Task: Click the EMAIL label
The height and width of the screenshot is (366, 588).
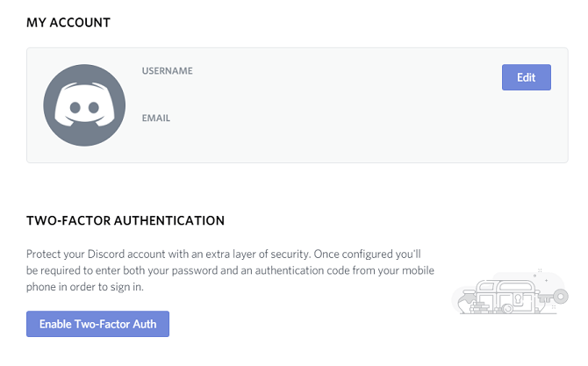Action: click(x=156, y=118)
